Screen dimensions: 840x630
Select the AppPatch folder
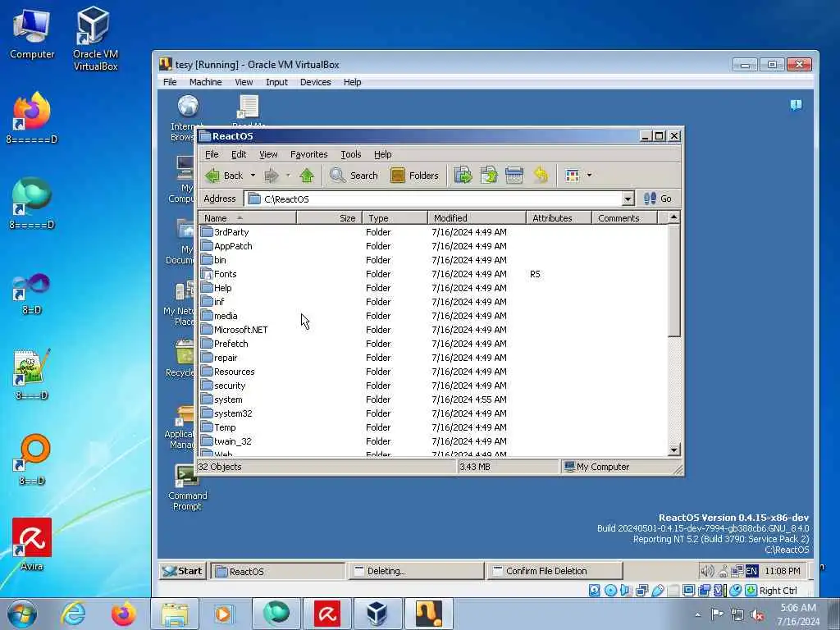(x=226, y=246)
